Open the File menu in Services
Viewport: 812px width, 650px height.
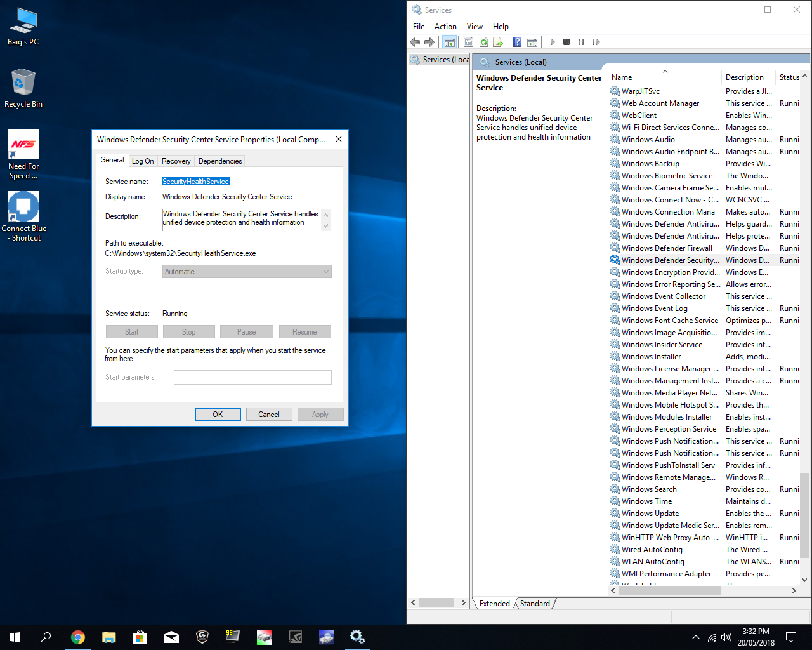pos(419,27)
